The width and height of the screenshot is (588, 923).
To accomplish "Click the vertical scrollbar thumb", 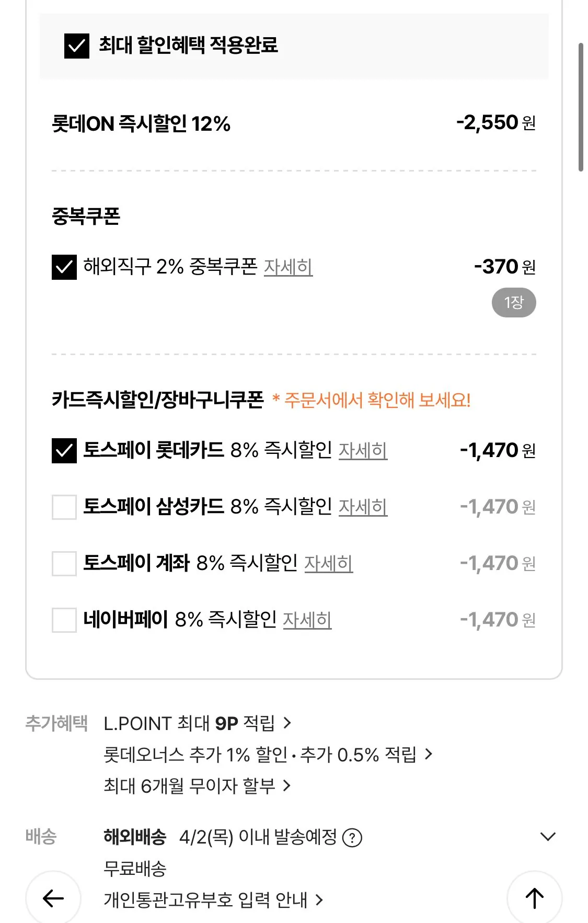I will point(581,107).
